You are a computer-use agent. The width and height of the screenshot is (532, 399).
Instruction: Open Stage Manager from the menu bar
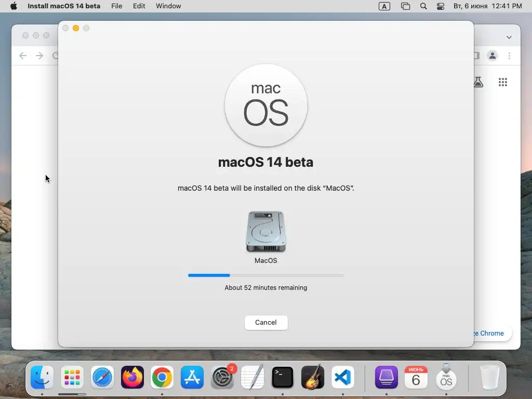click(405, 6)
